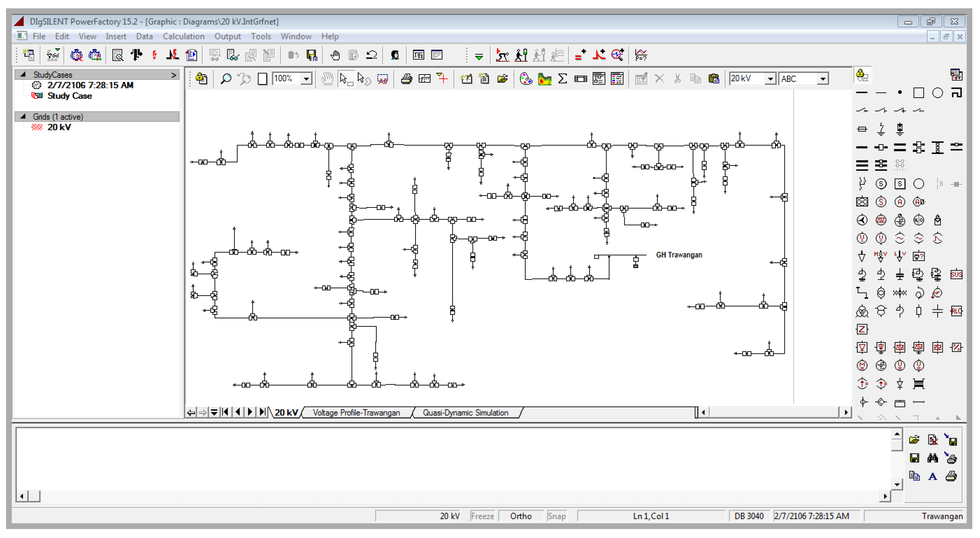Open the 20 kV layer dropdown
Viewport: 980px width, 538px height.
tap(770, 79)
